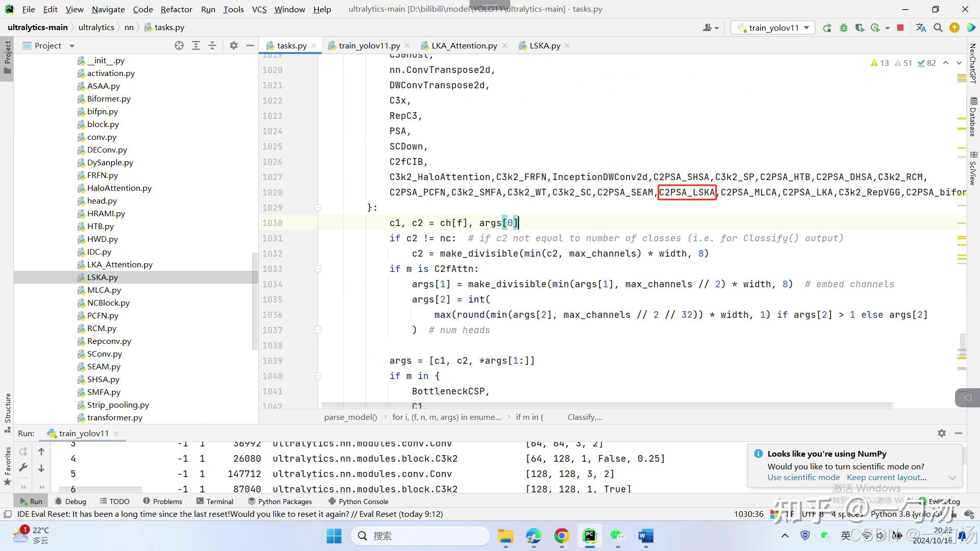Locate current file with Project crosshair icon
Image resolution: width=980 pixels, height=551 pixels.
179,45
